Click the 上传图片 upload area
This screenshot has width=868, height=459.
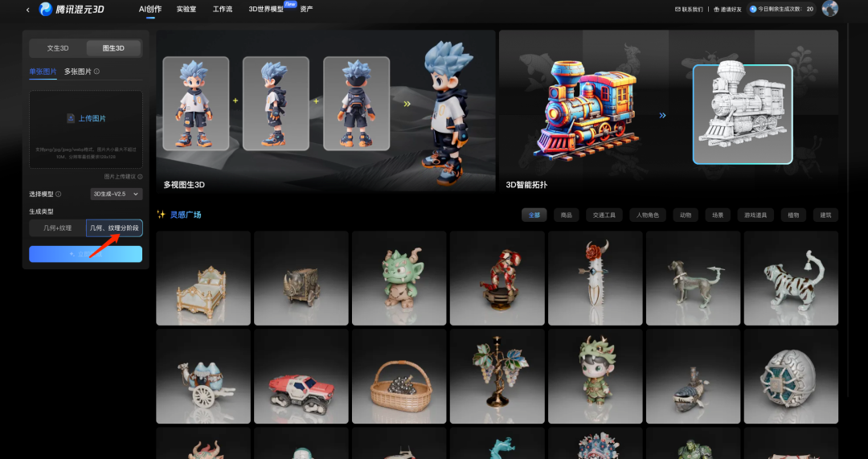pos(86,129)
